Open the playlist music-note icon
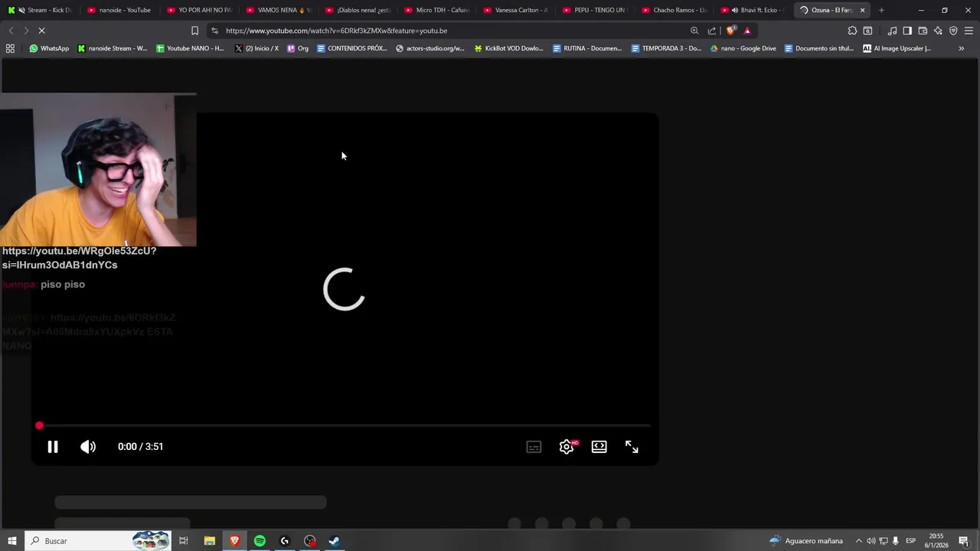This screenshot has height=551, width=980. [x=892, y=31]
